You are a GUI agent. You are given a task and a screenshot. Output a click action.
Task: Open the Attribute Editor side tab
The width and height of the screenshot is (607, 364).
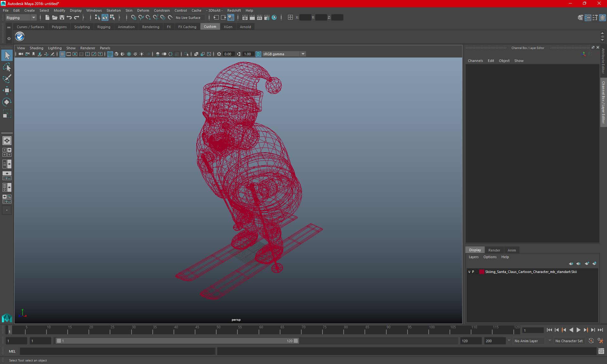[x=603, y=61]
